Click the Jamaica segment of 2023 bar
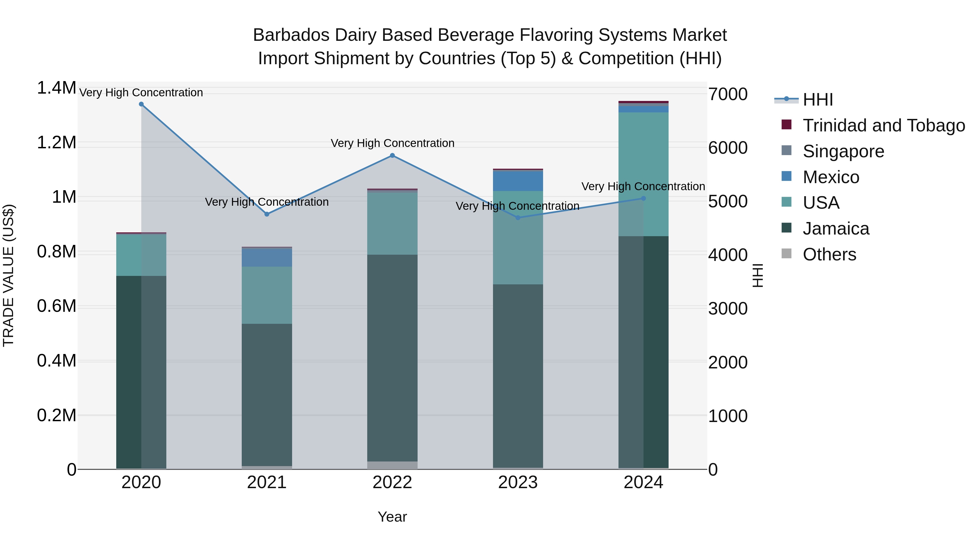Viewport: 980px width, 551px height. 518,376
